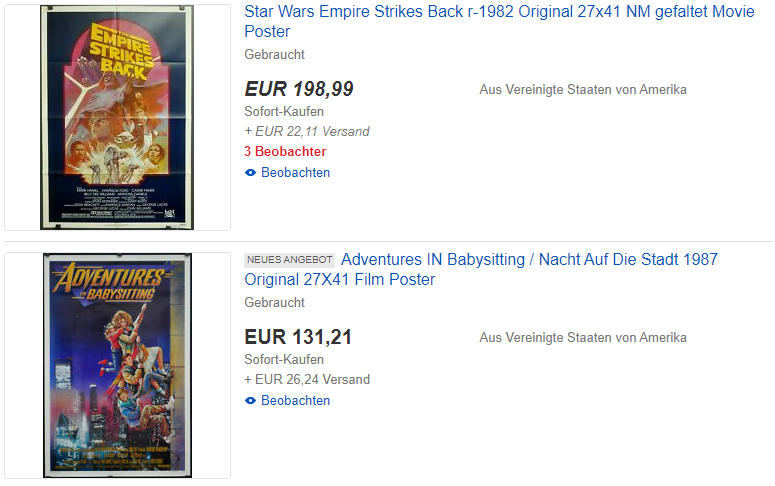
Task: Click Gebraucht condition of Star Wars poster
Action: tap(274, 54)
